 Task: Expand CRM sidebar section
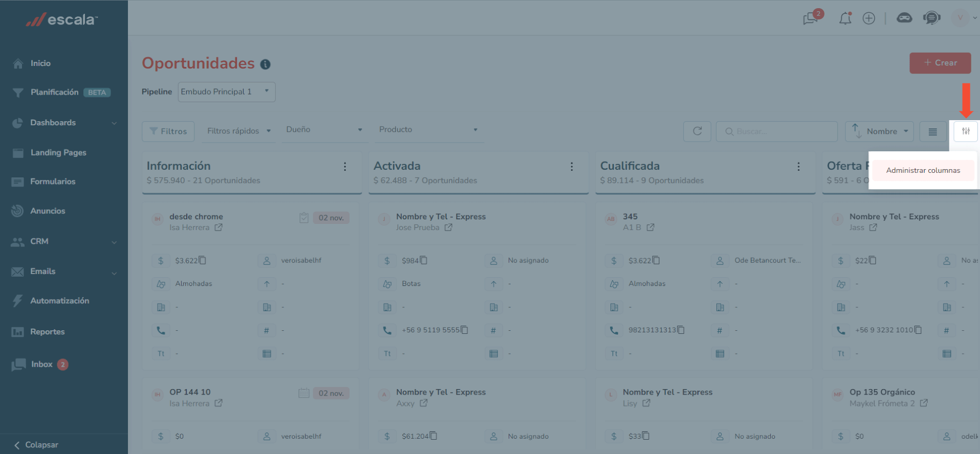pyautogui.click(x=64, y=241)
